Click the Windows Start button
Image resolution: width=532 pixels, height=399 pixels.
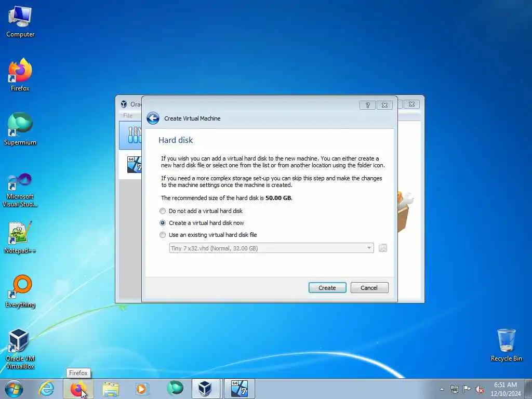click(14, 389)
